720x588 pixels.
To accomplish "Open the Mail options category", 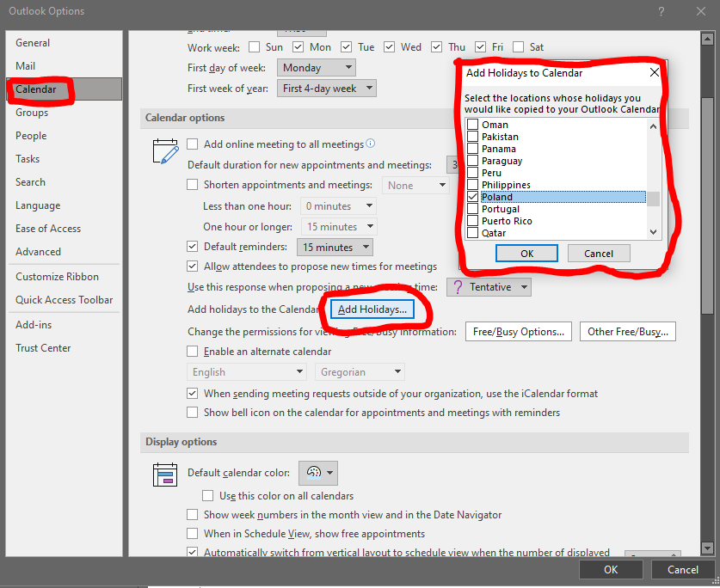I will click(26, 66).
